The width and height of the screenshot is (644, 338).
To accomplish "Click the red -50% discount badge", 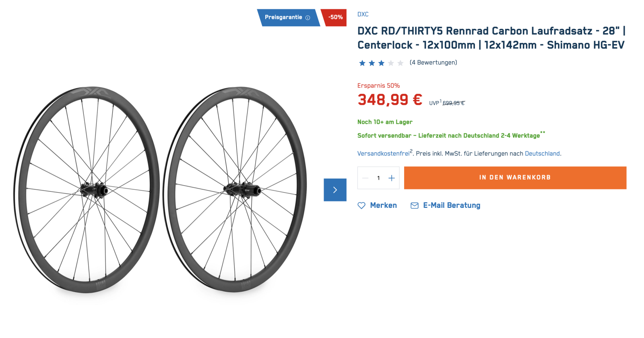I will [335, 17].
